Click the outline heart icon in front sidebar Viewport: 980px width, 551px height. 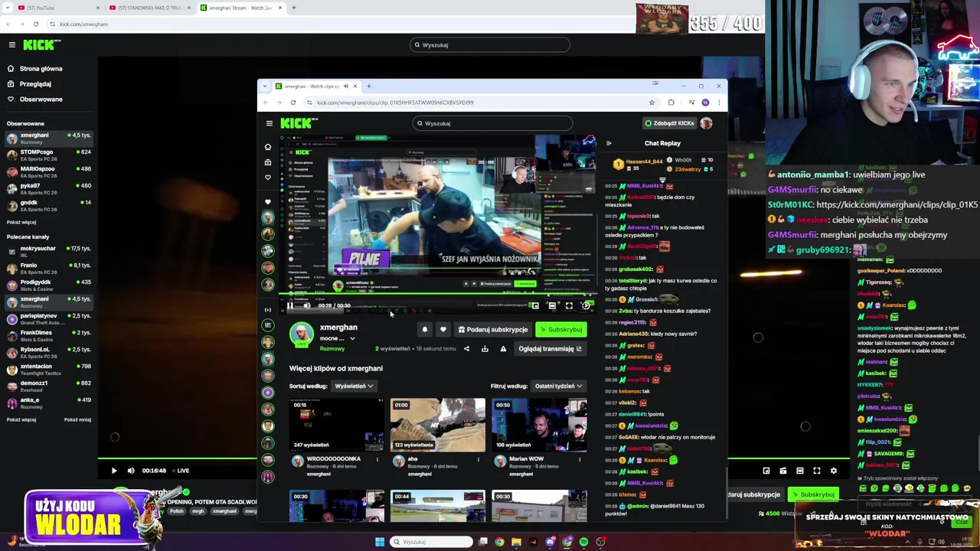(x=267, y=178)
